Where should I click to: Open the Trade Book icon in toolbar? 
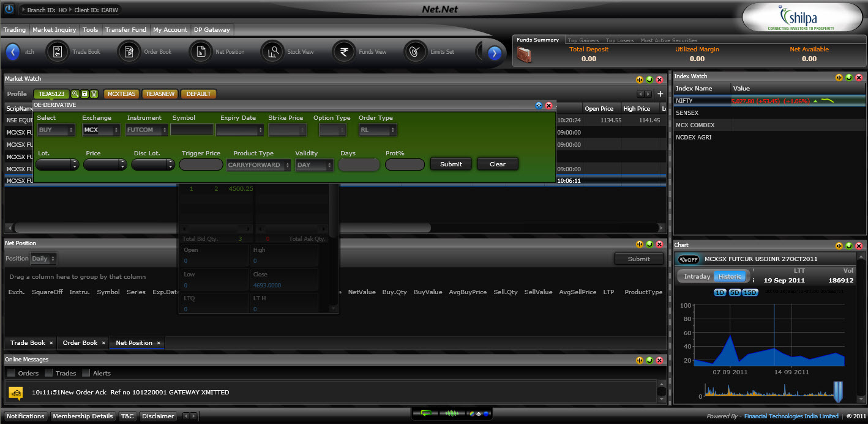[x=58, y=52]
